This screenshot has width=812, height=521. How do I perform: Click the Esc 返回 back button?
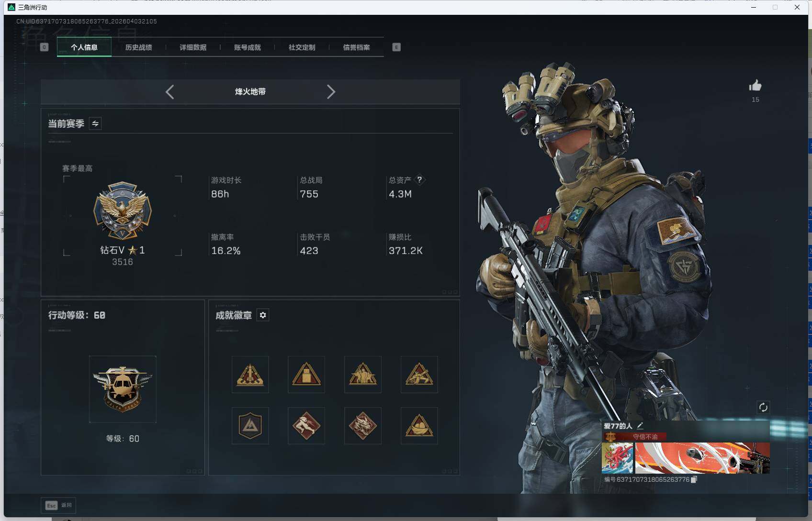click(x=58, y=505)
